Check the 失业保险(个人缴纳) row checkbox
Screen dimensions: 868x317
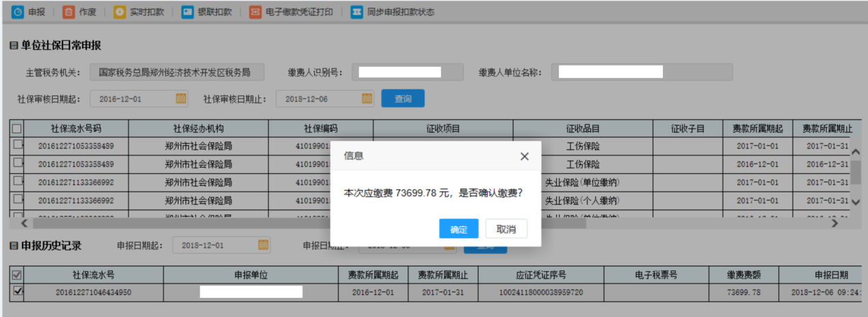point(18,199)
